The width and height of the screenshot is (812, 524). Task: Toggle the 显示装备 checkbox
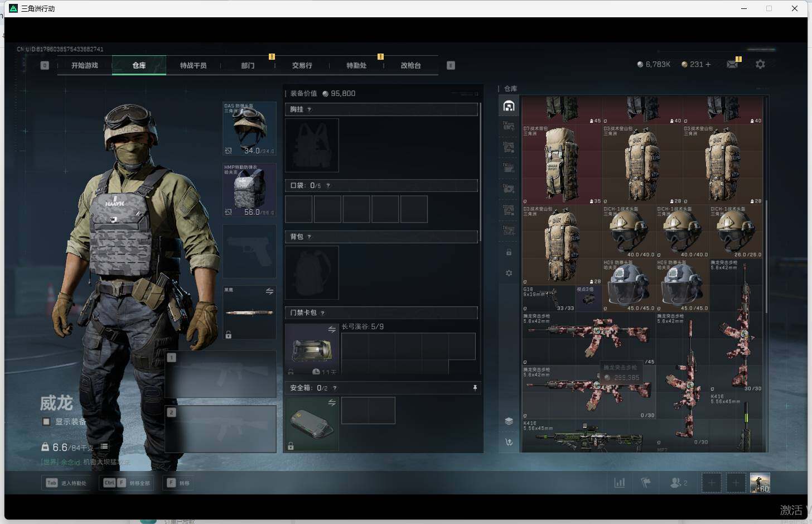point(46,421)
